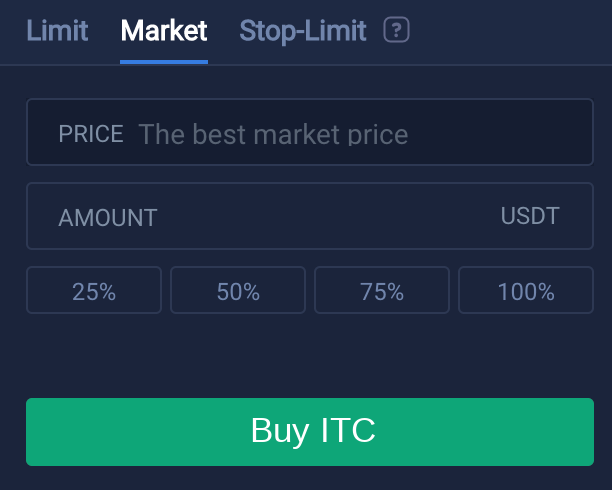Pick the 75% amount button
This screenshot has width=612, height=490.
click(x=382, y=290)
